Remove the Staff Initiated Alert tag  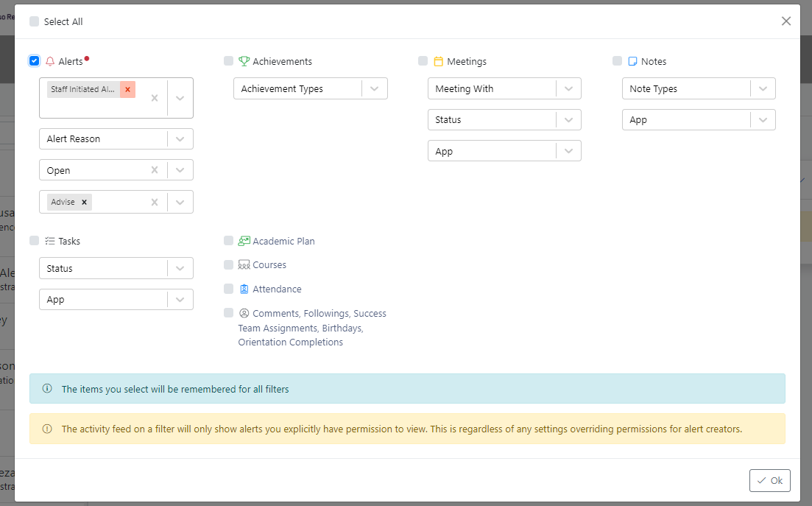point(127,89)
